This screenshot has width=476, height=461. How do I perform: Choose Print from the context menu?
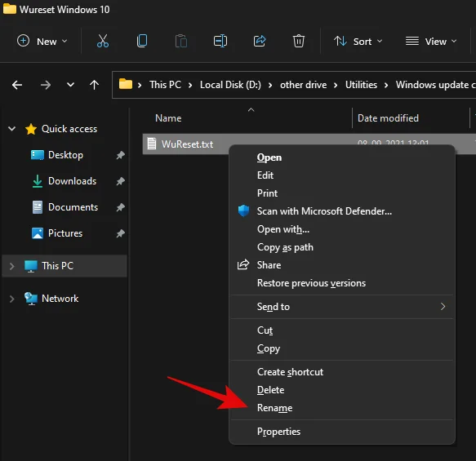point(341,193)
